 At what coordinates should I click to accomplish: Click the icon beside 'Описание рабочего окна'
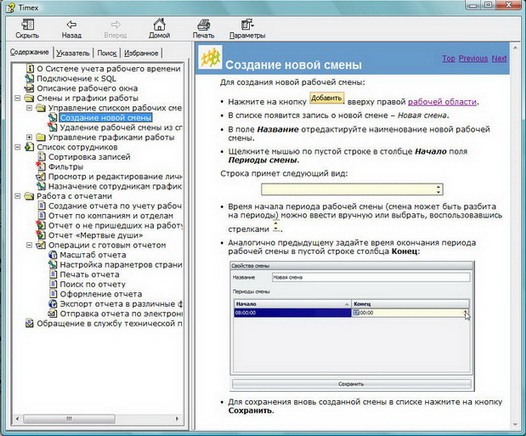pyautogui.click(x=30, y=89)
